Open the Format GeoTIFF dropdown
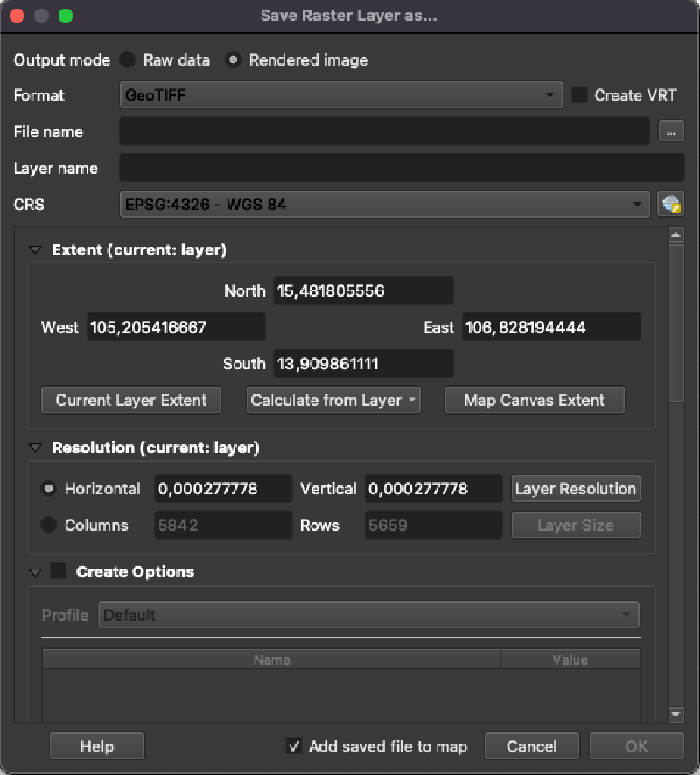This screenshot has width=700, height=775. click(340, 95)
